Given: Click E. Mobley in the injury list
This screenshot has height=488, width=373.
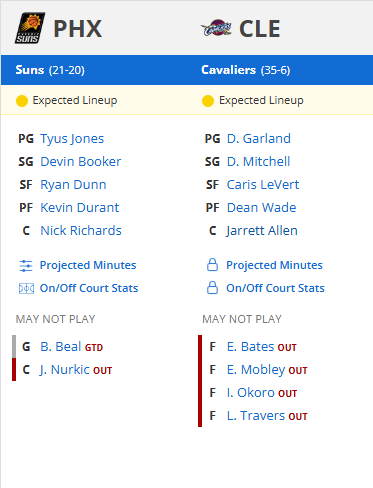Looking at the screenshot, I should click(x=267, y=370).
